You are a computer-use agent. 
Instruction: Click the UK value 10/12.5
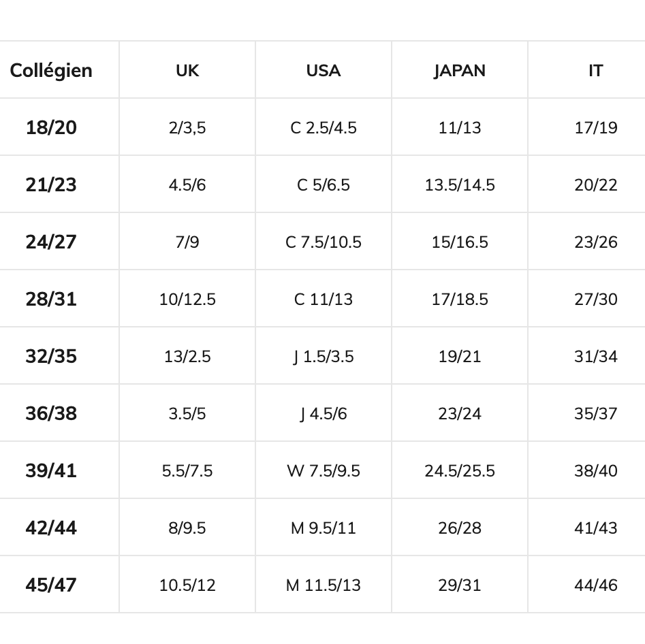(x=187, y=300)
